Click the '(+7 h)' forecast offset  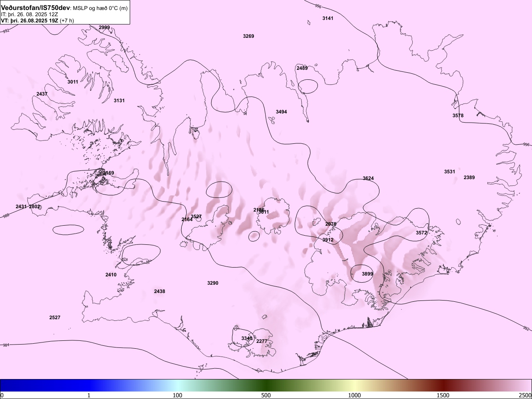67,20
